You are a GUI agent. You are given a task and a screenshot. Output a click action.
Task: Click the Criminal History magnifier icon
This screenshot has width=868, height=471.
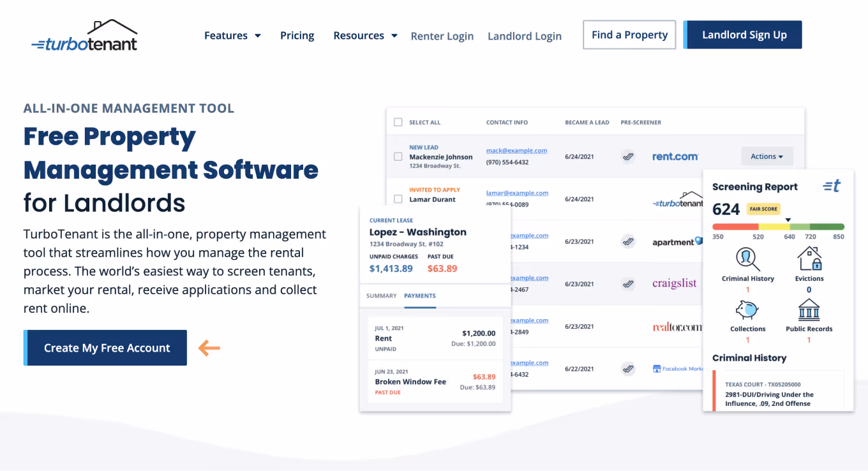[747, 259]
